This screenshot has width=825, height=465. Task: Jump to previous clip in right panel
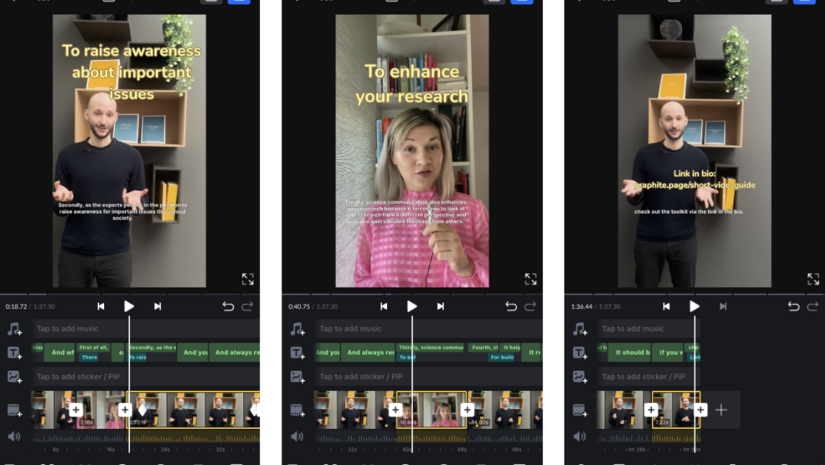666,307
